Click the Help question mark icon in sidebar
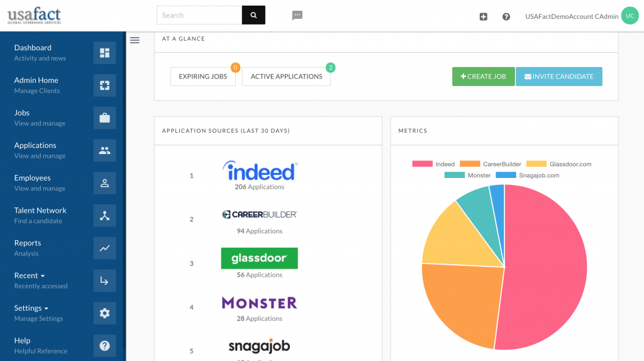644x361 pixels. pyautogui.click(x=105, y=346)
